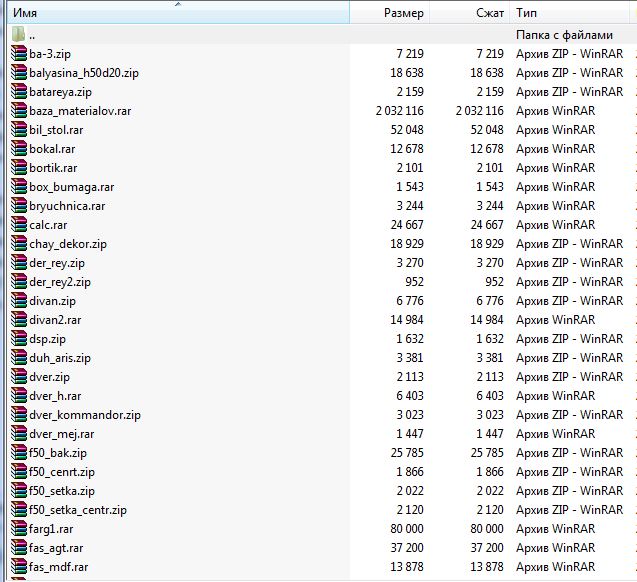Screen dimensions: 637x582
Task: Click the archive icon of dver_h.rar
Action: tap(19, 396)
